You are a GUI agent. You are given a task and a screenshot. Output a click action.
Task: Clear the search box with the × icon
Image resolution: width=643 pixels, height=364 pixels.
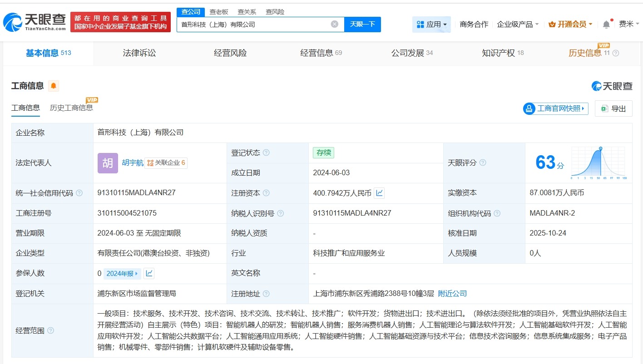click(x=334, y=24)
